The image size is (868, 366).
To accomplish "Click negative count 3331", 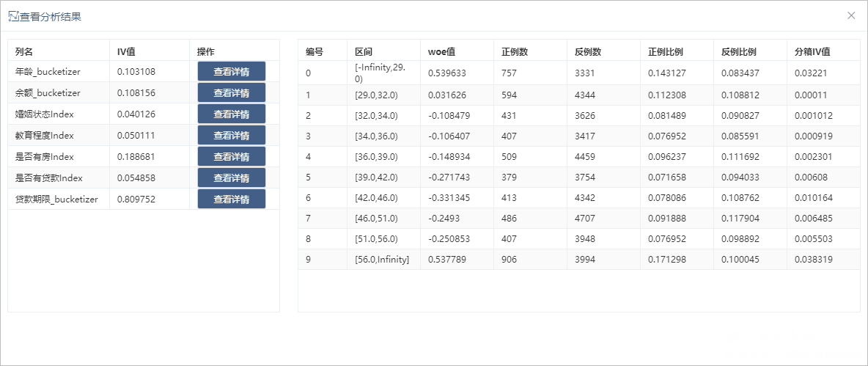I will point(585,73).
